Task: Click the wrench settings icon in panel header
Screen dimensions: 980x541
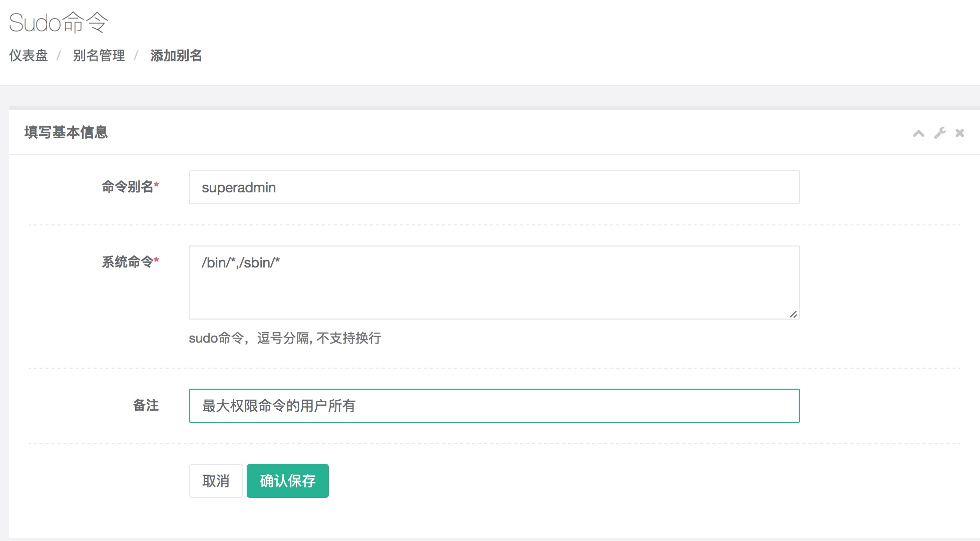Action: 939,133
